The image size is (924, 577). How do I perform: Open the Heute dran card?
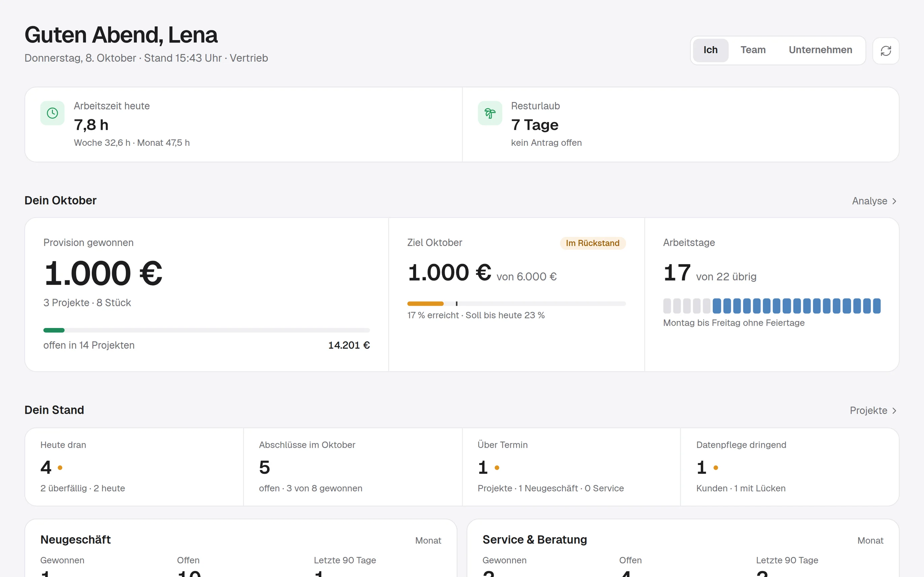point(134,467)
